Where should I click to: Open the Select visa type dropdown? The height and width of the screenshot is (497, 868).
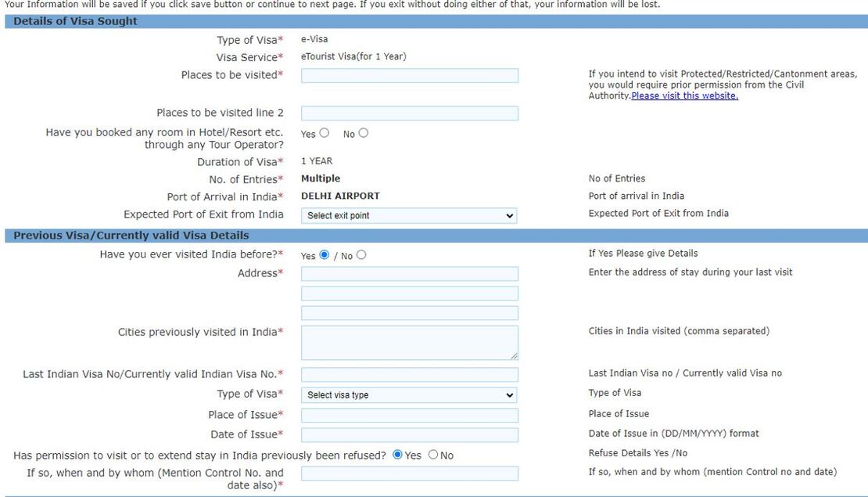[409, 395]
